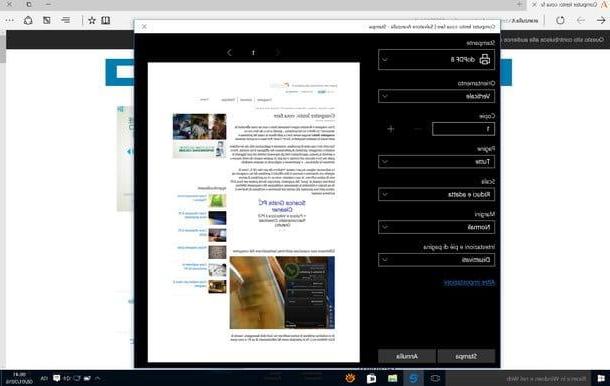Open a new tab with plus button

[520, 5]
